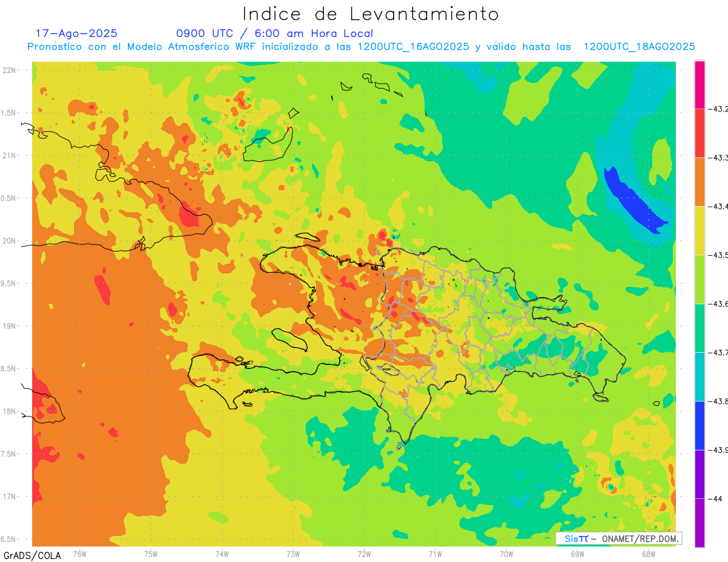This screenshot has height=562, width=728.
Task: Click the blue color bar segment below -43.8
Action: pos(699,426)
